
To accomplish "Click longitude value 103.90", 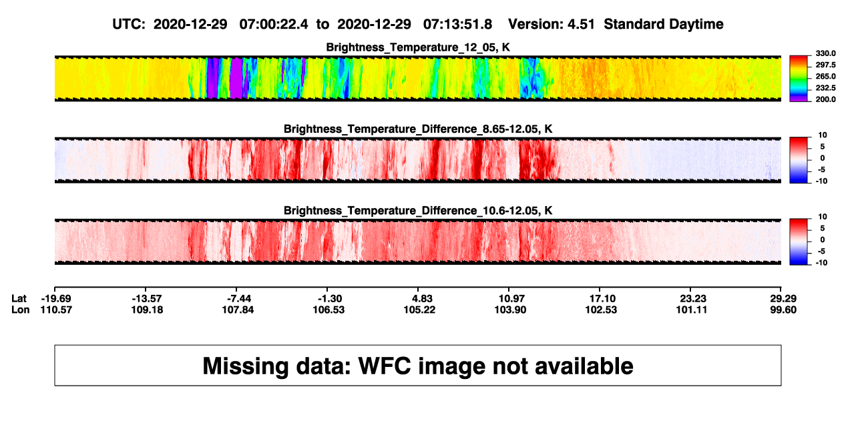I will pos(509,310).
